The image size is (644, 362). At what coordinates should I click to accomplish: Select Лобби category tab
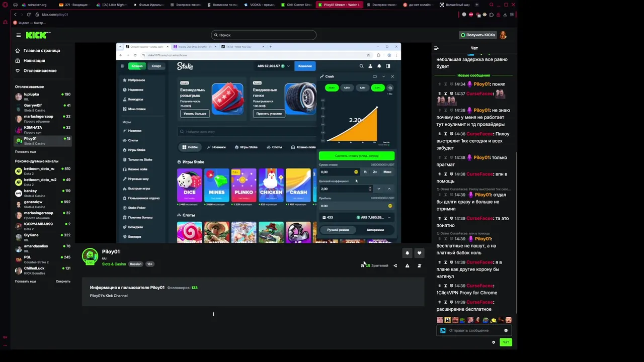click(x=190, y=147)
